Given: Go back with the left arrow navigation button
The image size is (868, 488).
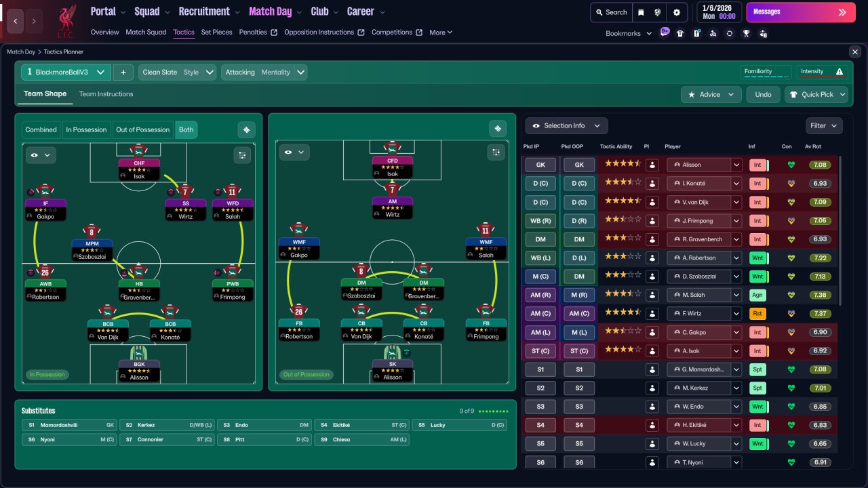Looking at the screenshot, I should click(16, 21).
